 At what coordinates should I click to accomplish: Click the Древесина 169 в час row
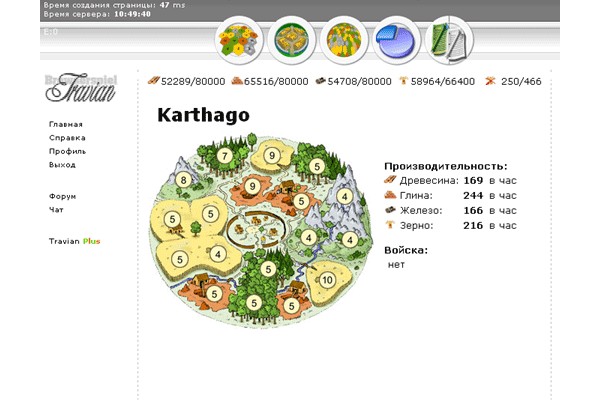(450, 180)
